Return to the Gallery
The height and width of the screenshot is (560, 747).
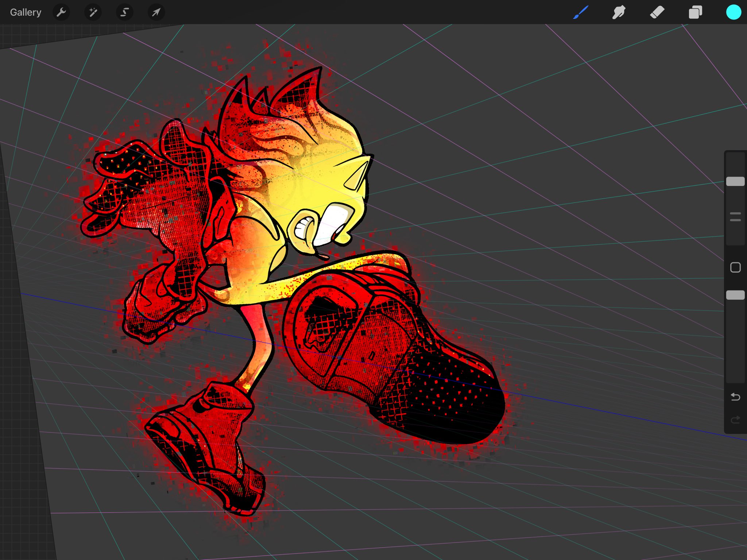tap(26, 12)
